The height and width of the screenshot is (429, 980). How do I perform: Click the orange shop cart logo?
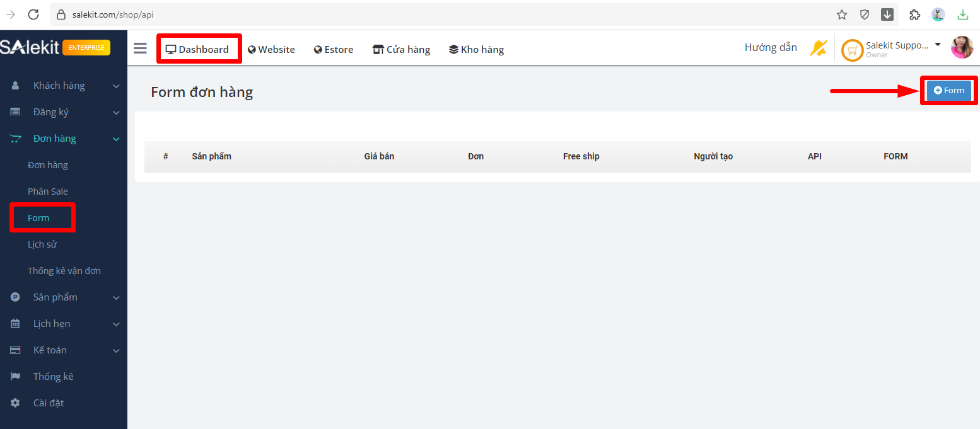(853, 50)
